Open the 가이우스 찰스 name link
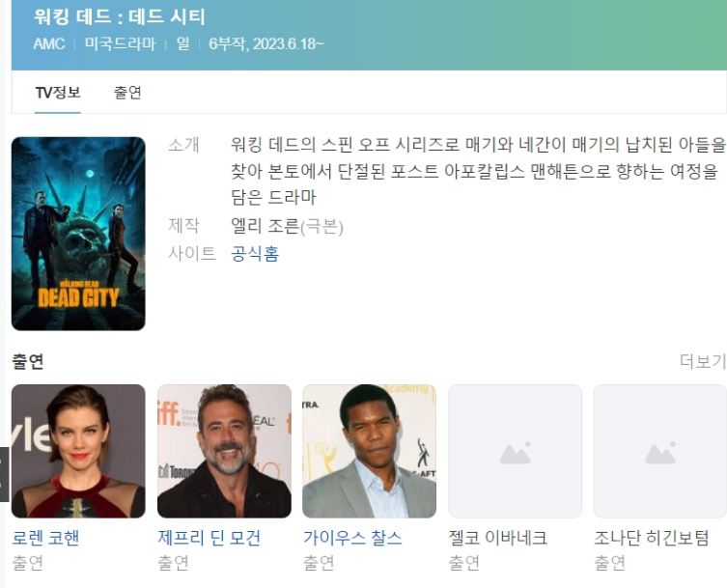Viewport: 727px width, 588px height. [x=352, y=538]
